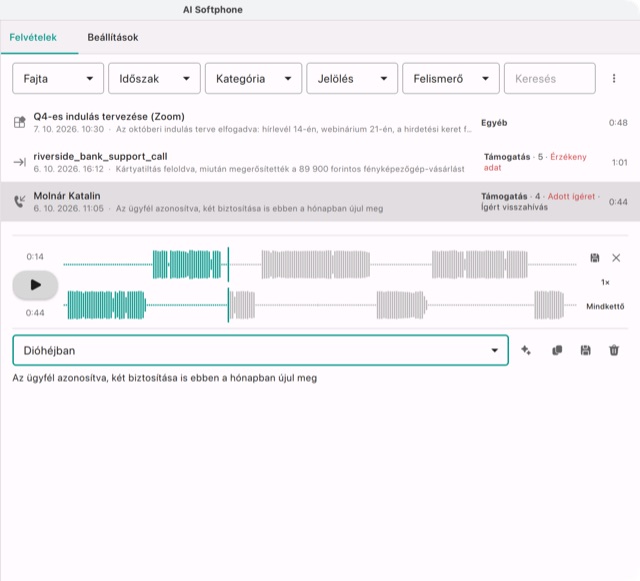Click the import arrow icon of riverside_bank_support_call
The width and height of the screenshot is (640, 581).
pos(20,162)
